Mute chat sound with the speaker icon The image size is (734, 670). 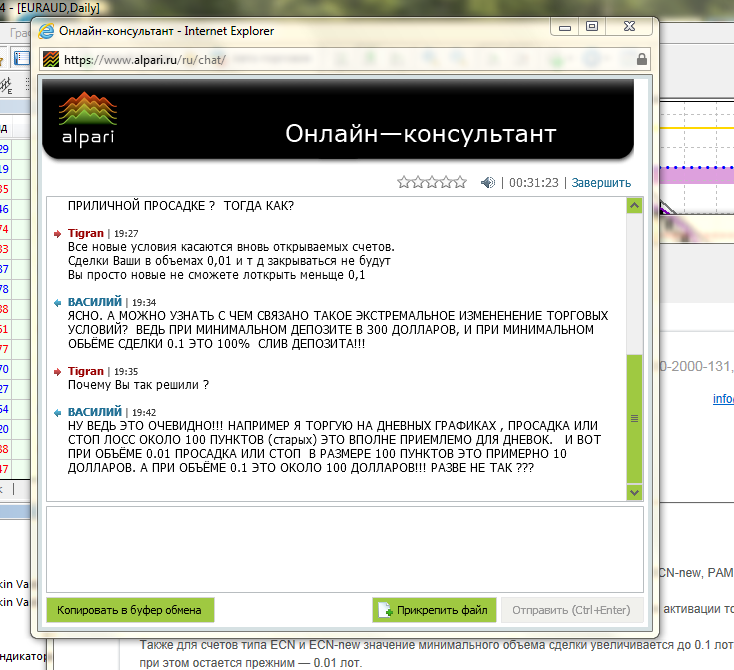(488, 182)
